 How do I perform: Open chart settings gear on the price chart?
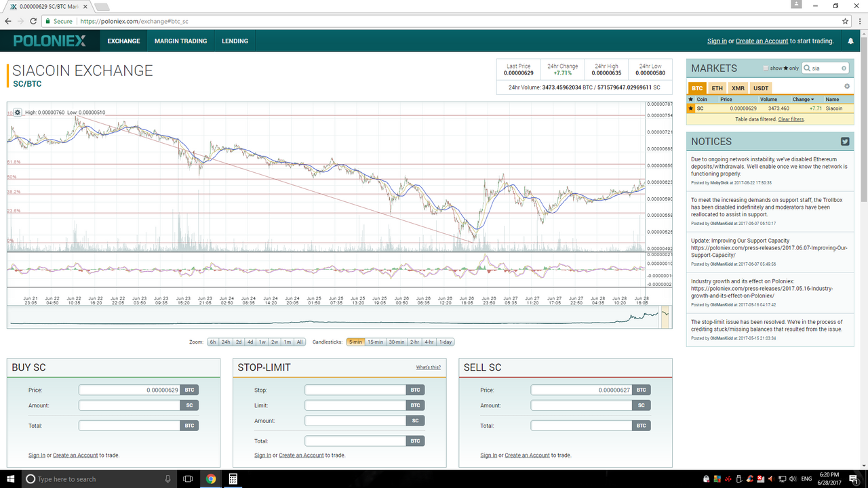pyautogui.click(x=18, y=113)
